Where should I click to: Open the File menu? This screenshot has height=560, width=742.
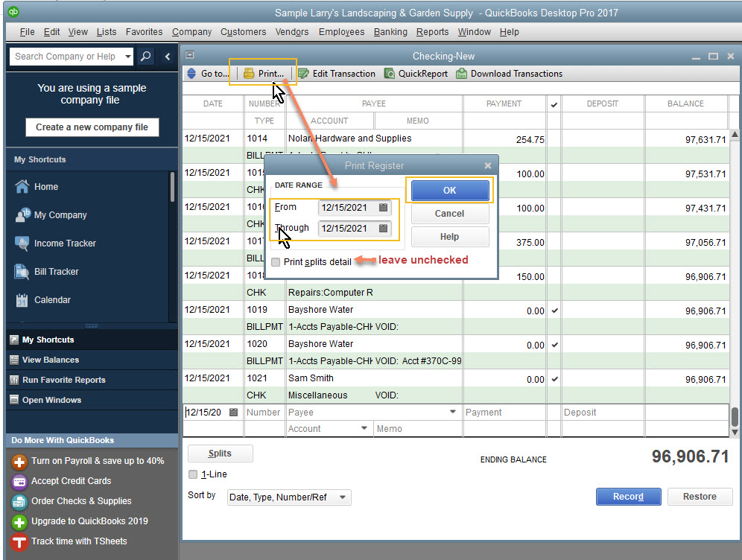[27, 32]
